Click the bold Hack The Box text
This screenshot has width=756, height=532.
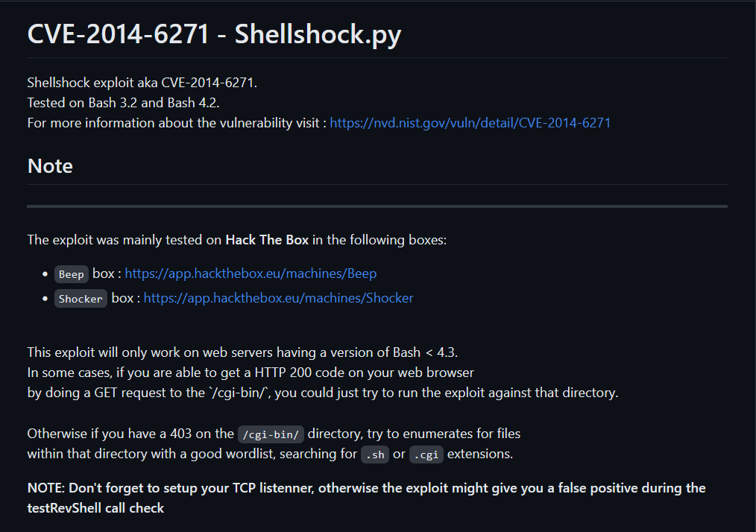pos(267,240)
